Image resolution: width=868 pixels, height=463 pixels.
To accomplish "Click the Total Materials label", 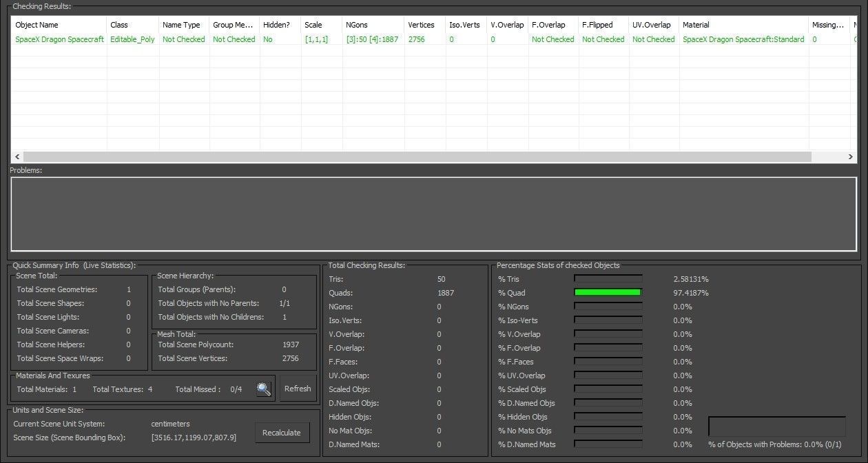I will tap(42, 389).
